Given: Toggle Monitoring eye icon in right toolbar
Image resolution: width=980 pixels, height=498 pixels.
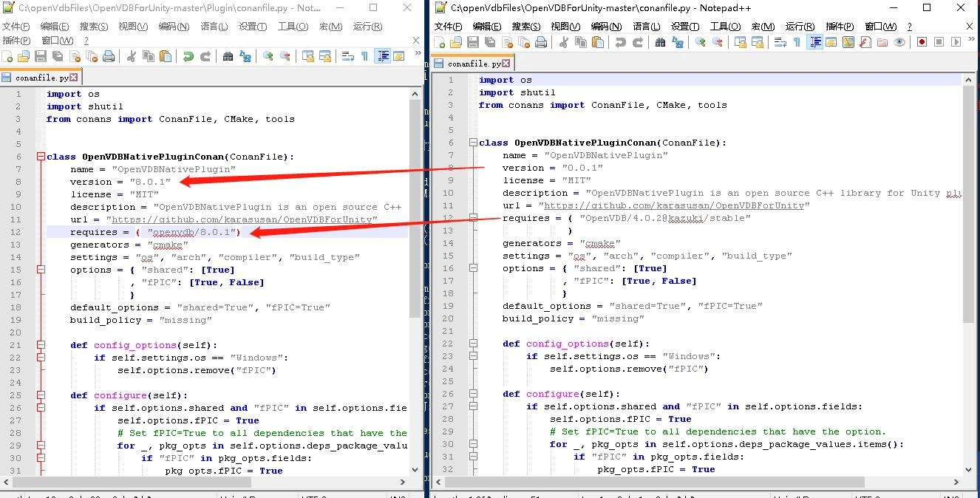Looking at the screenshot, I should (899, 42).
